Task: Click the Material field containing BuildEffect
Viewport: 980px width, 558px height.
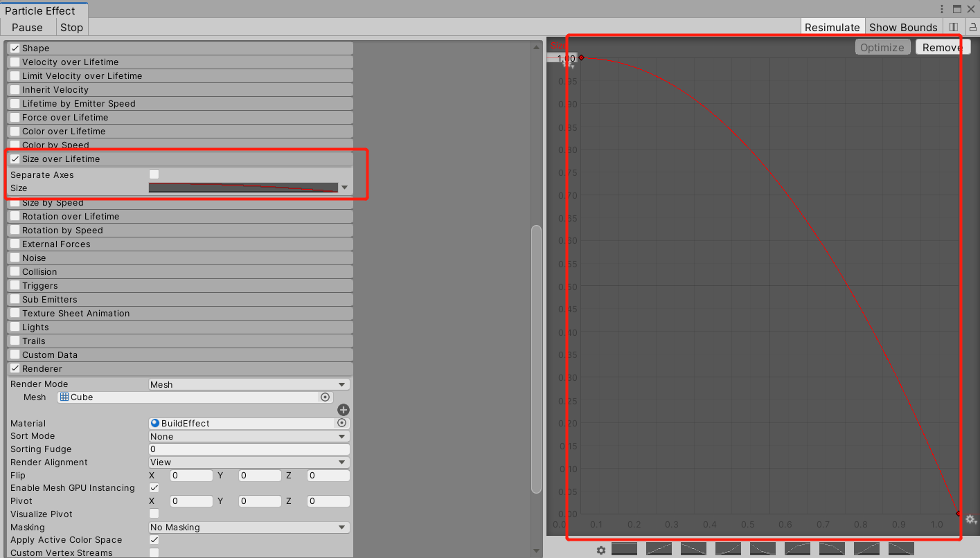Action: (249, 423)
